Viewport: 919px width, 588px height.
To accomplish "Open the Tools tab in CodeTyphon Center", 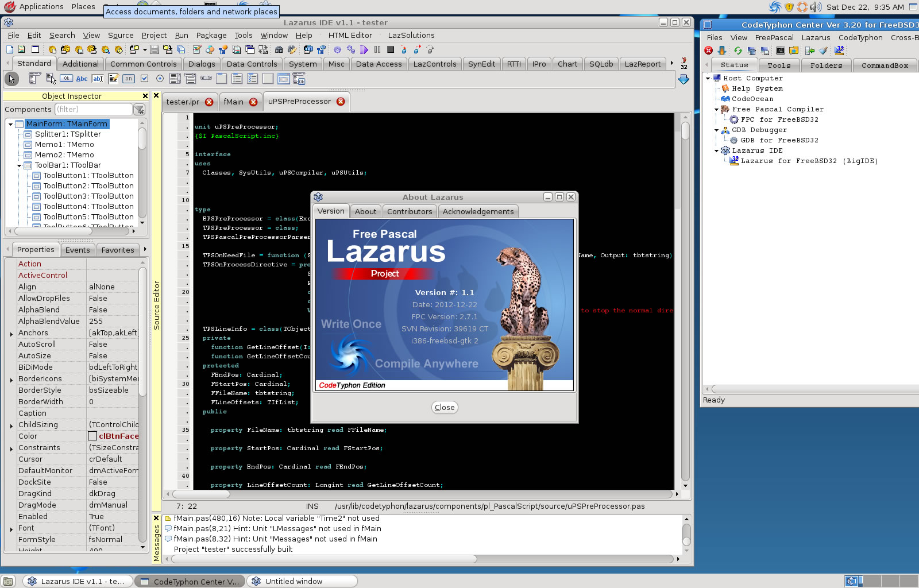I will (x=779, y=65).
